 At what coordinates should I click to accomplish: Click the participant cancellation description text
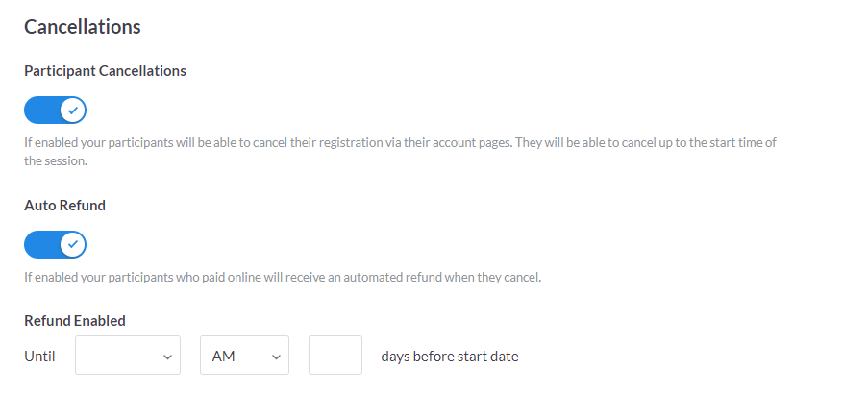[399, 143]
